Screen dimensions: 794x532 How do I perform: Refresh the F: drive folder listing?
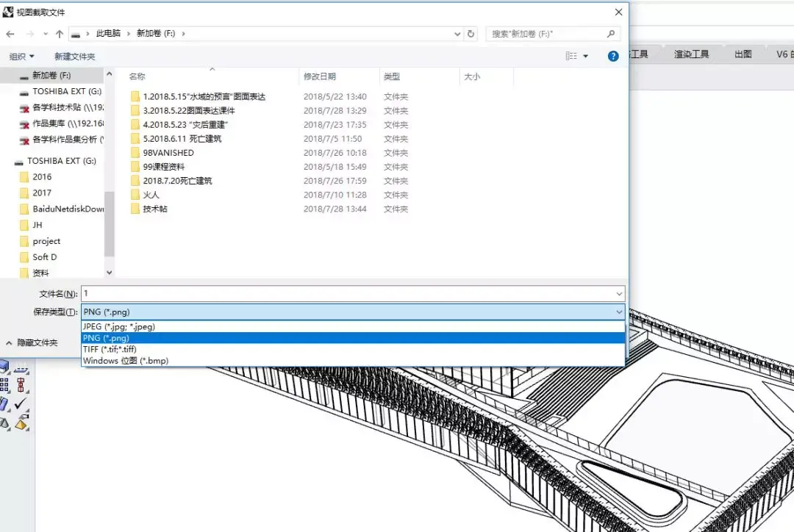(471, 33)
